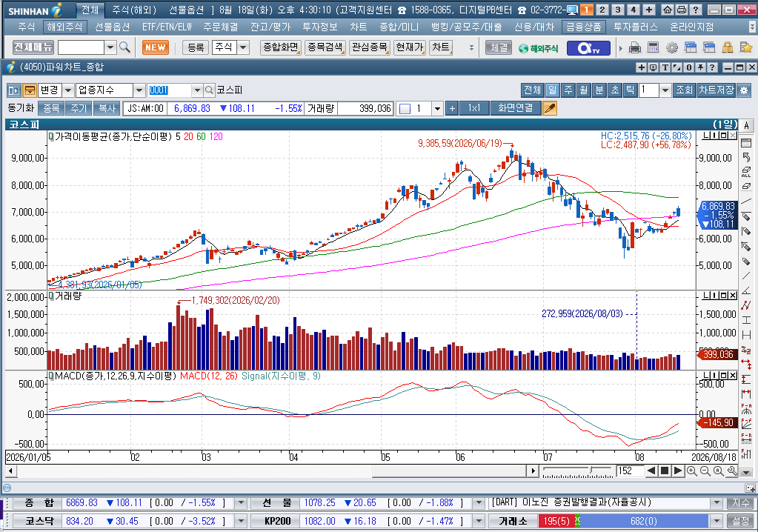Image resolution: width=758 pixels, height=532 pixels.
Task: Click the 복사 sync button
Action: pos(107,108)
